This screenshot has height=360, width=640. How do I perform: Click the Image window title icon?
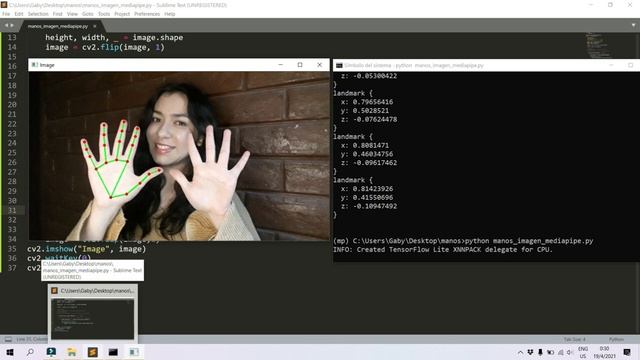pos(35,65)
